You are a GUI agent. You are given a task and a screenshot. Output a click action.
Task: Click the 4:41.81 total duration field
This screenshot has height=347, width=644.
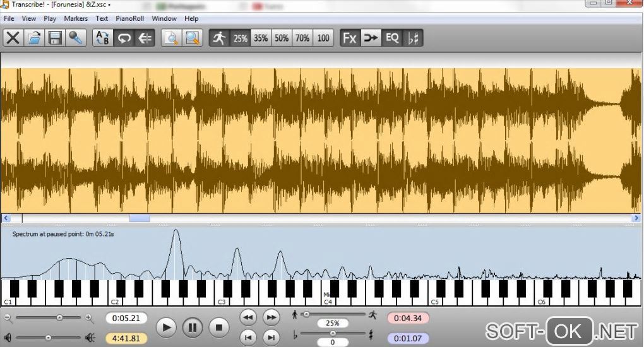(126, 338)
